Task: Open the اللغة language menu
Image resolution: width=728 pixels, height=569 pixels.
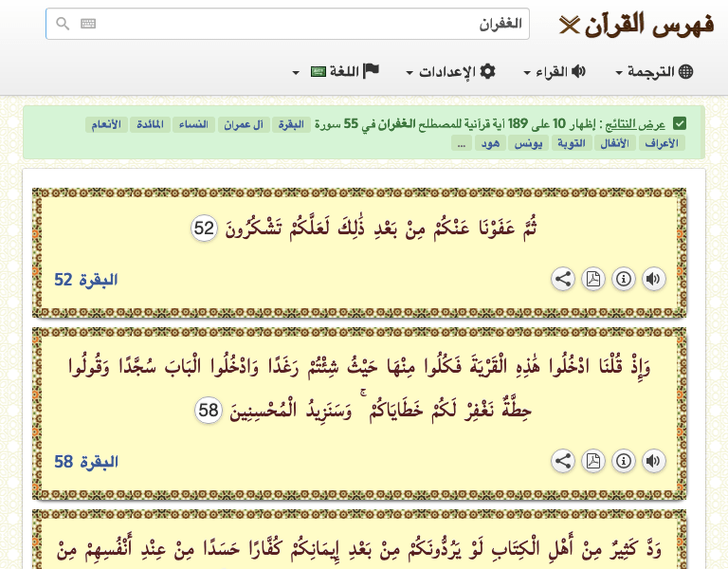Action: coord(336,71)
